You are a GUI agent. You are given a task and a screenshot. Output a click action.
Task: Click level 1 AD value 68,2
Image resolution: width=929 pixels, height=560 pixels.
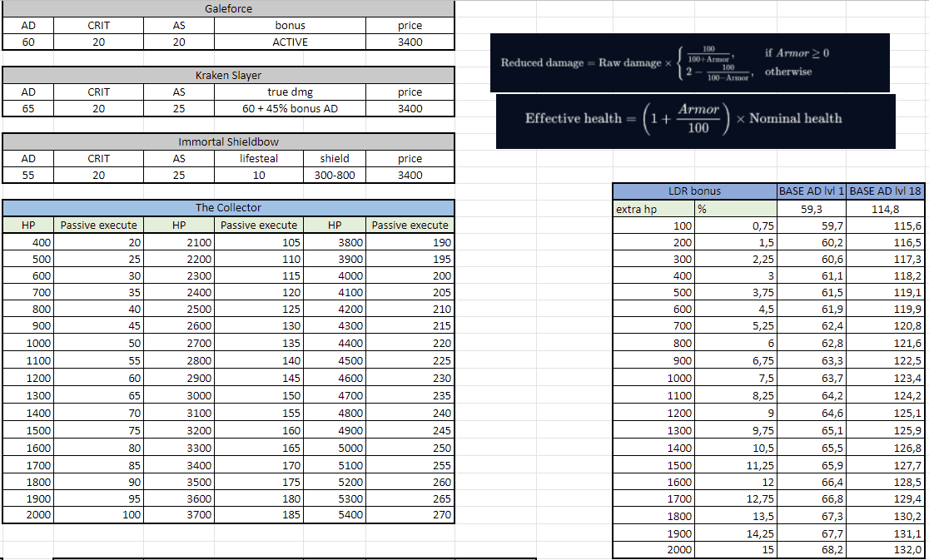(x=811, y=549)
